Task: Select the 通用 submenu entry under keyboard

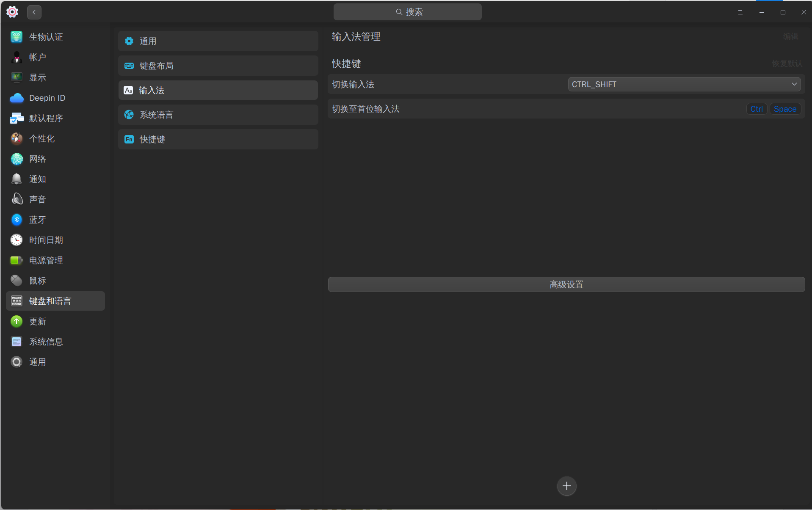Action: click(x=218, y=41)
